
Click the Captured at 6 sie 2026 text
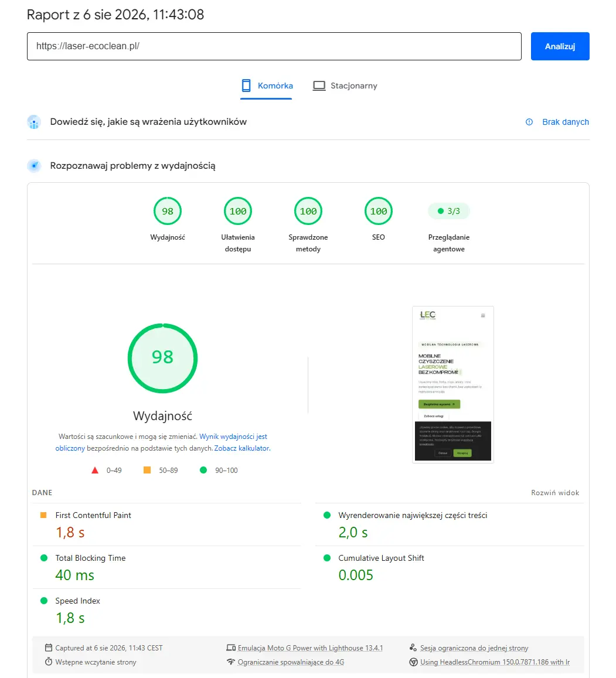109,648
